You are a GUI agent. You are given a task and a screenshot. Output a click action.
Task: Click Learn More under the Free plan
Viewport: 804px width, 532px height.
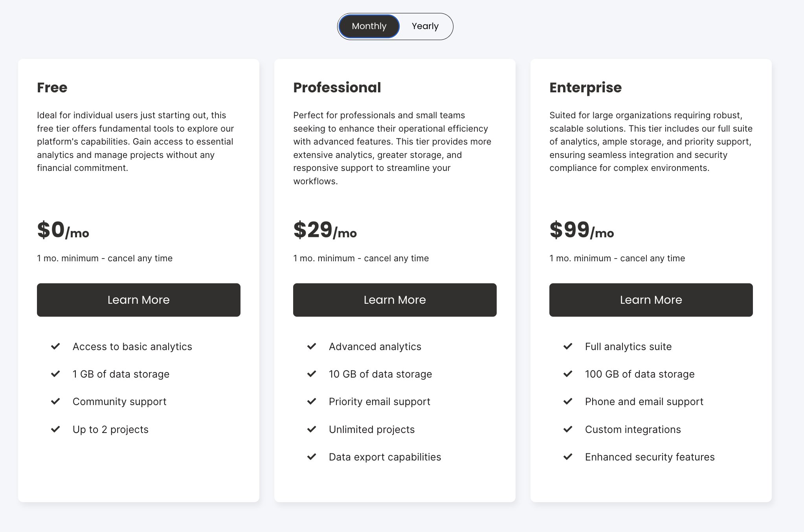[x=138, y=300]
